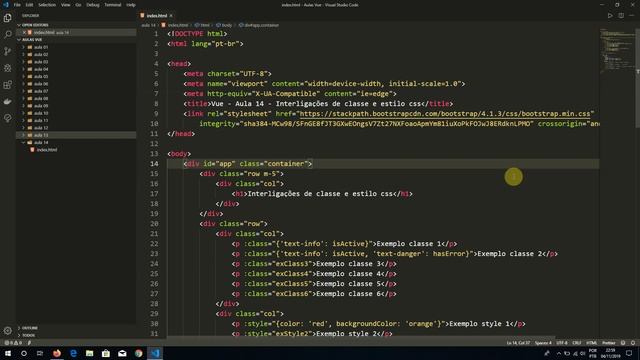640x360 pixels.
Task: Expand the aula 02 folder
Action: pyautogui.click(x=41, y=54)
